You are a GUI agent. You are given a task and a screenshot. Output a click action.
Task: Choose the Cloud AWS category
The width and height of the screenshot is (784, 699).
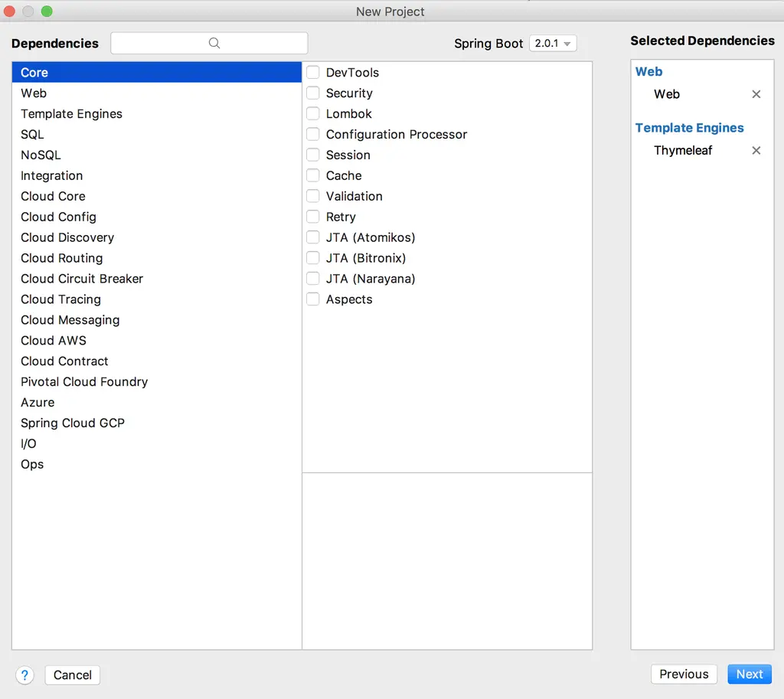[156, 340]
